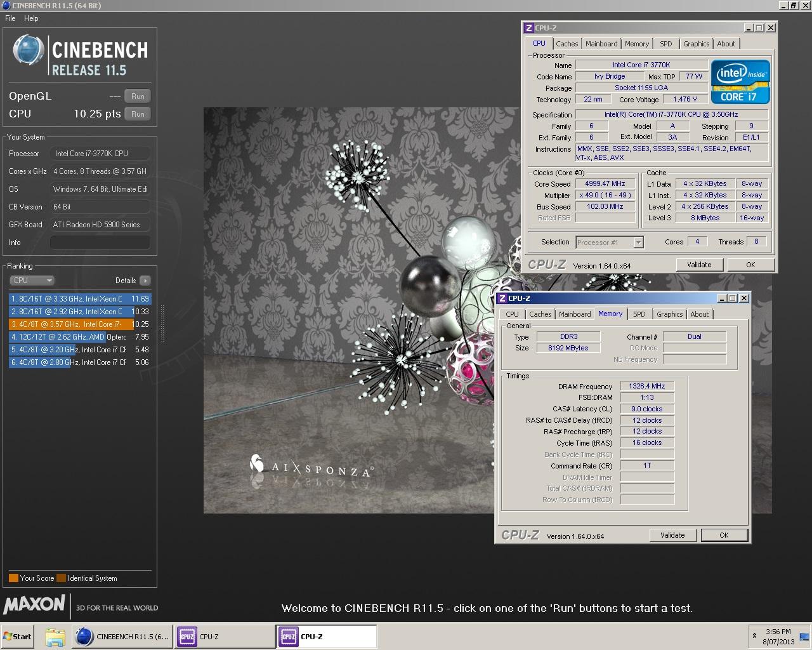Minimize the Memory CPU-Z window
Screen dimensions: 812x650
pyautogui.click(x=723, y=298)
